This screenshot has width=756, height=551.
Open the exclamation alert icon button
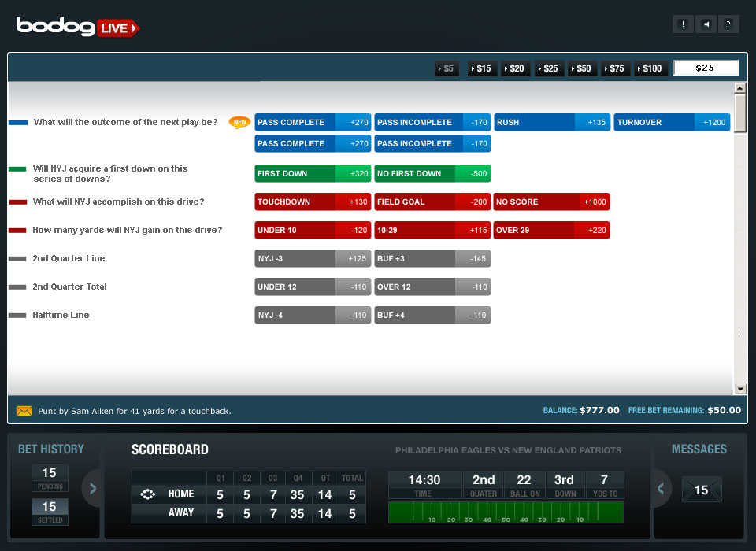(x=683, y=24)
